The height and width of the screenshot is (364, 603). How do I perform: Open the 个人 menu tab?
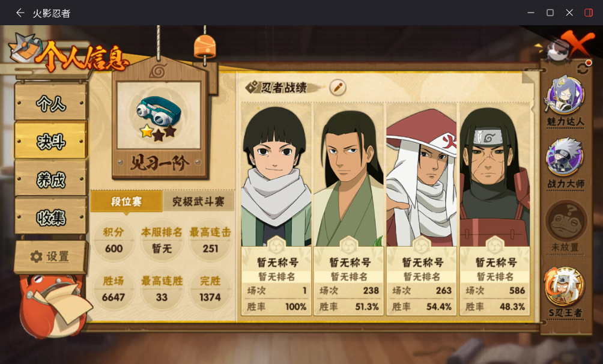(51, 103)
